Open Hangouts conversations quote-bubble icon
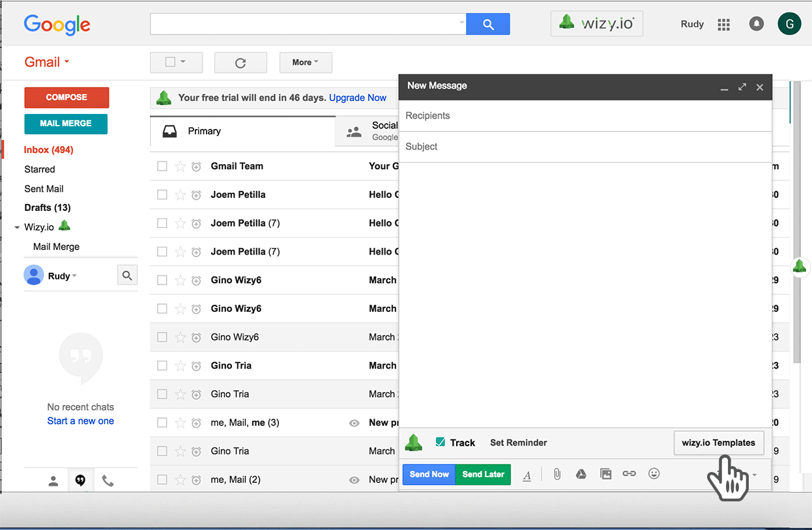The height and width of the screenshot is (530, 812). tap(80, 481)
